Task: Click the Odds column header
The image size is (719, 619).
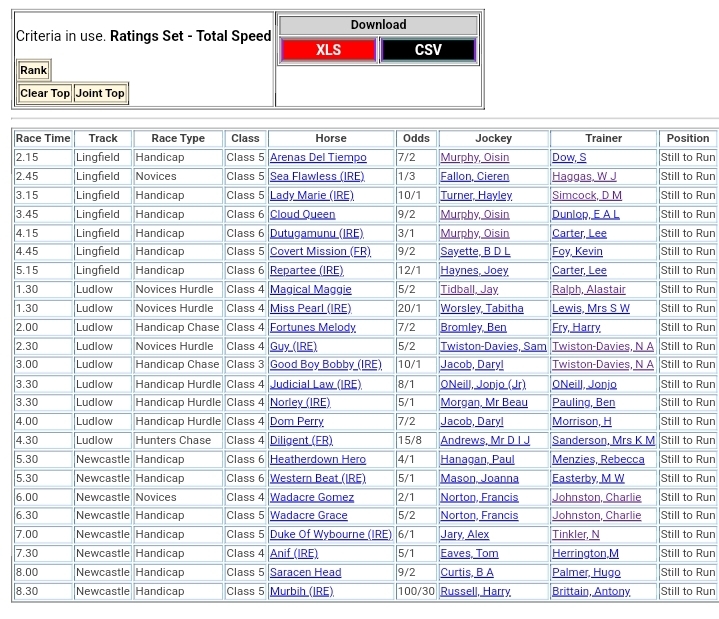Action: 416,139
